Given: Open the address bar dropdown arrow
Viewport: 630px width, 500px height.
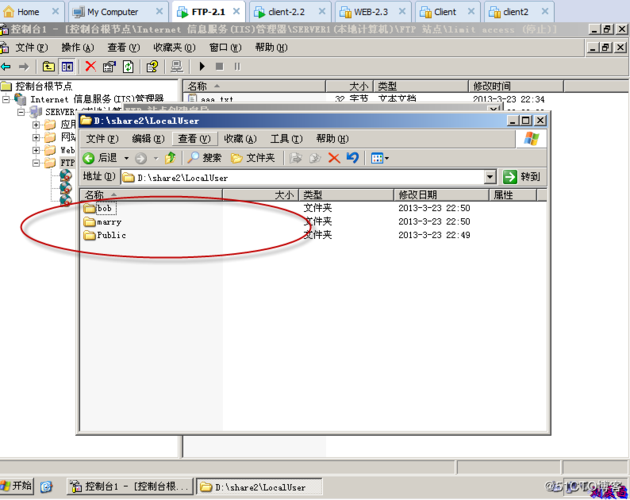Looking at the screenshot, I should (490, 177).
